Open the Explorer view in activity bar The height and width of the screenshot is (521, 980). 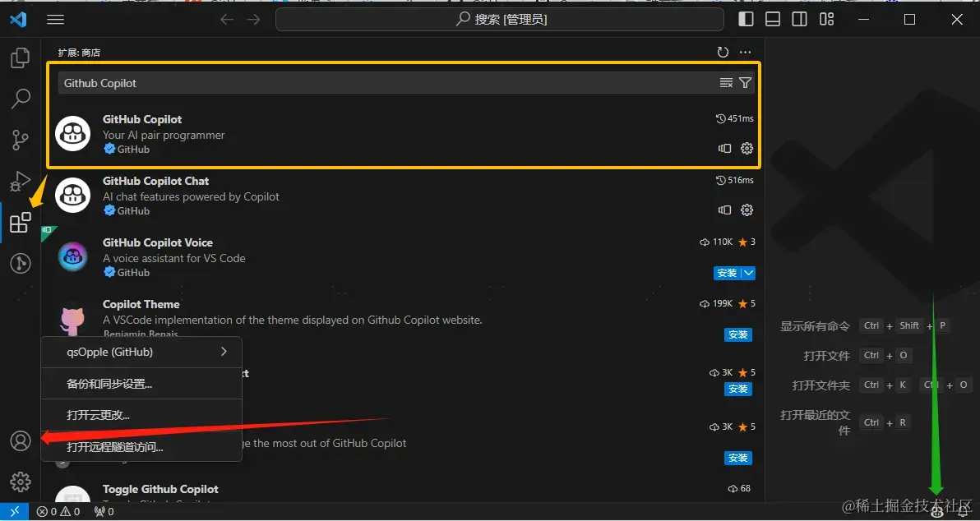(20, 58)
